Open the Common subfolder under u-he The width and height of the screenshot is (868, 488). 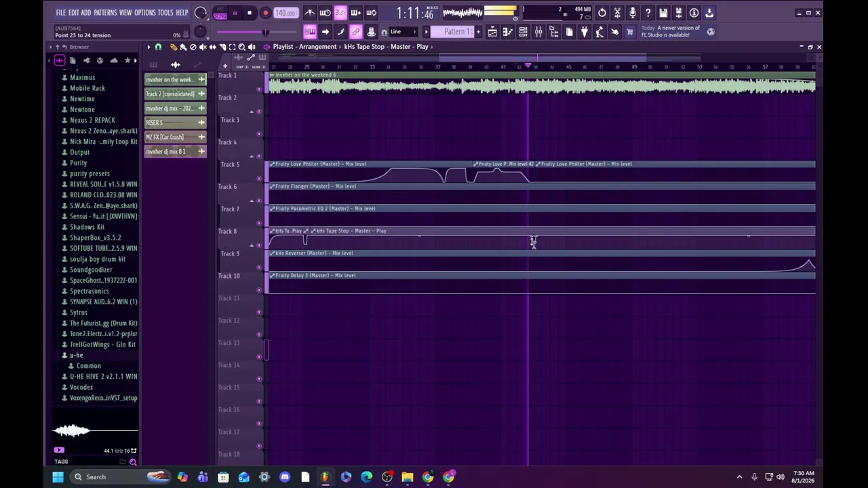pos(88,366)
